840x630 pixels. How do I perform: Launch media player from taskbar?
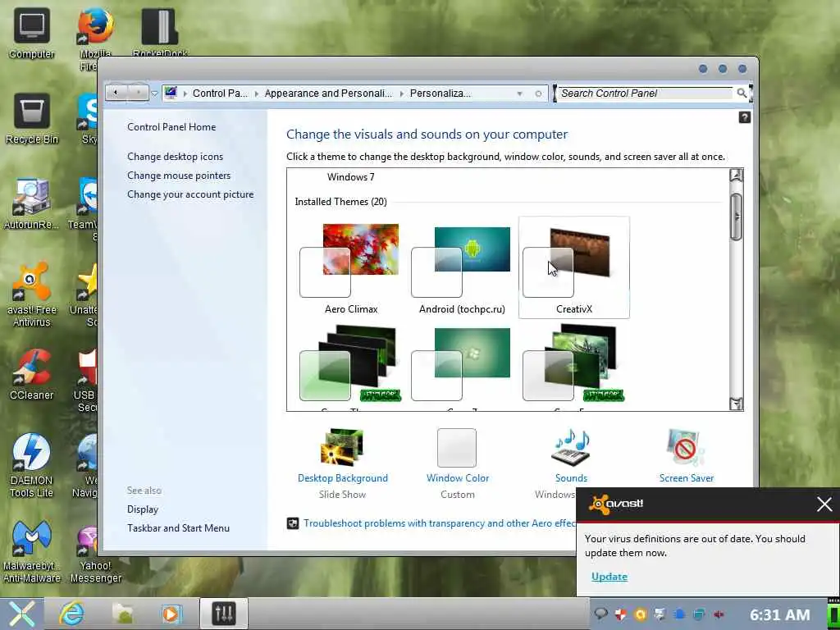pyautogui.click(x=172, y=614)
